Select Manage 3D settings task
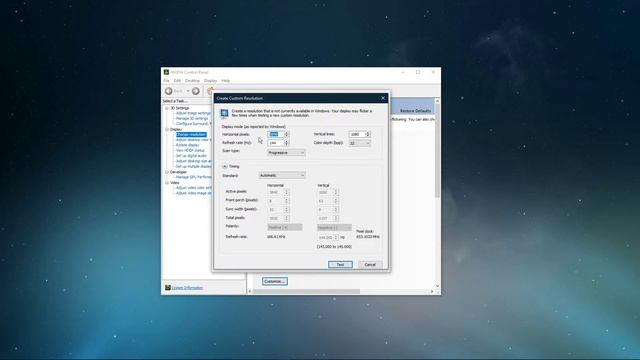Image resolution: width=640 pixels, height=360 pixels. (192, 118)
